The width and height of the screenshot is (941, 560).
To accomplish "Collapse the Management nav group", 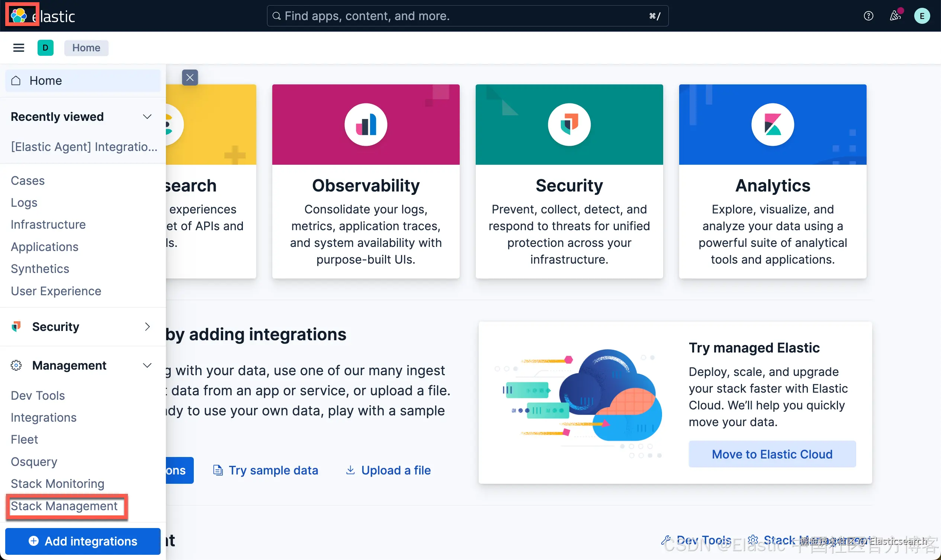I will coord(147,365).
